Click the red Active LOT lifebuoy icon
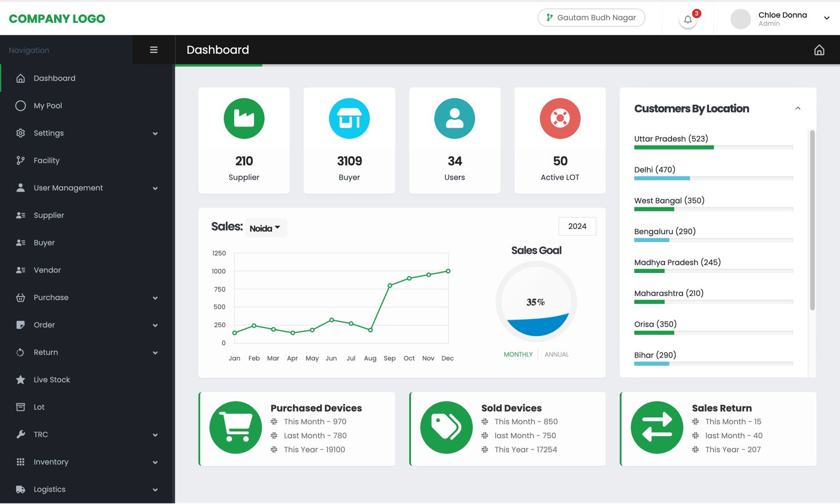 click(560, 119)
